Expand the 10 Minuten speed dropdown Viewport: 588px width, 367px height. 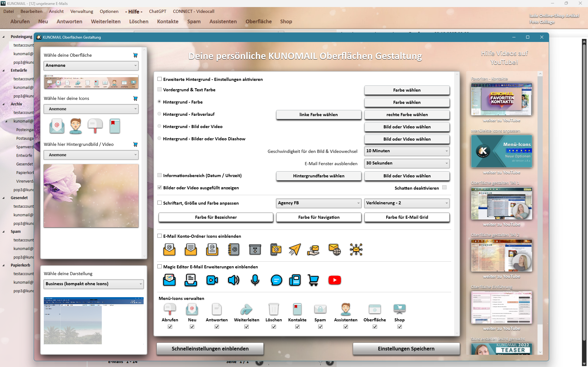[407, 151]
